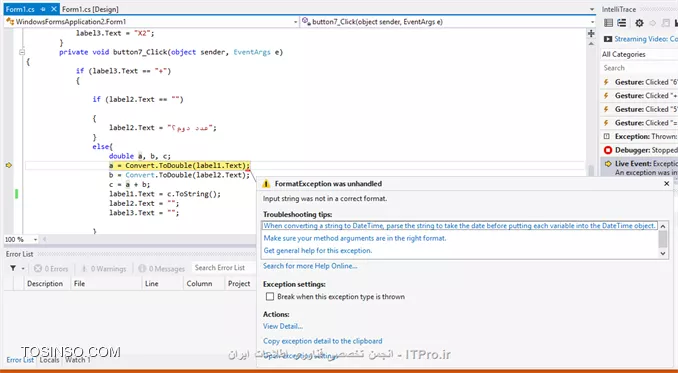Expand the Error List filter dropdown arrow
This screenshot has width=678, height=373.
coord(23,268)
